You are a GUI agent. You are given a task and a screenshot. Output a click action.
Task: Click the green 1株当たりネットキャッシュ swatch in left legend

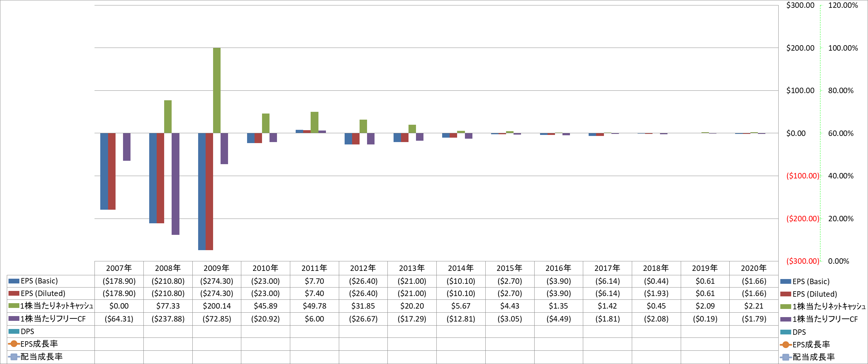point(14,306)
